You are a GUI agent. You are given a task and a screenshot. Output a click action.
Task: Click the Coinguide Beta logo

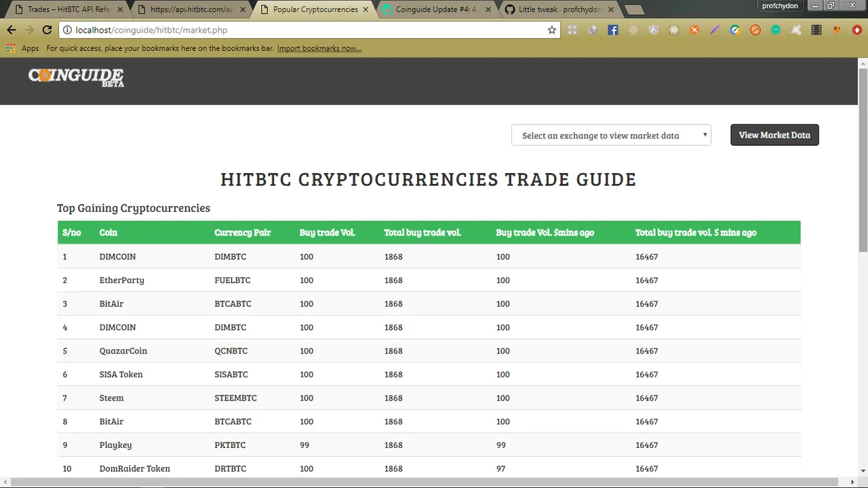coord(76,77)
